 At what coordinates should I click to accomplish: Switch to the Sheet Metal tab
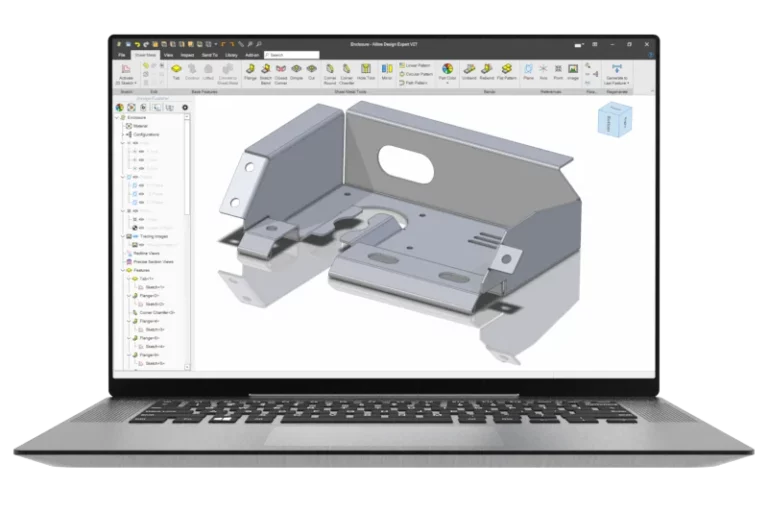tap(145, 55)
